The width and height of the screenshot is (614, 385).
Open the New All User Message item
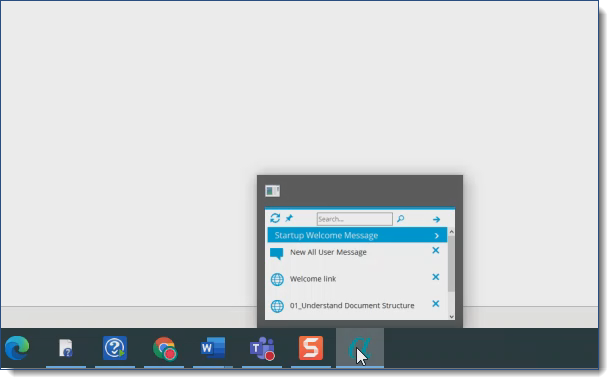pos(328,252)
